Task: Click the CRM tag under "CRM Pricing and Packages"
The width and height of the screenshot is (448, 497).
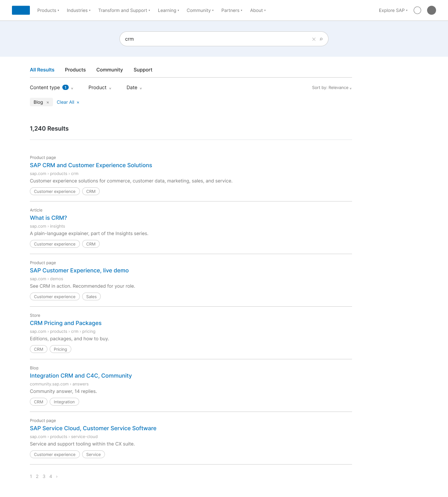Action: (38, 349)
